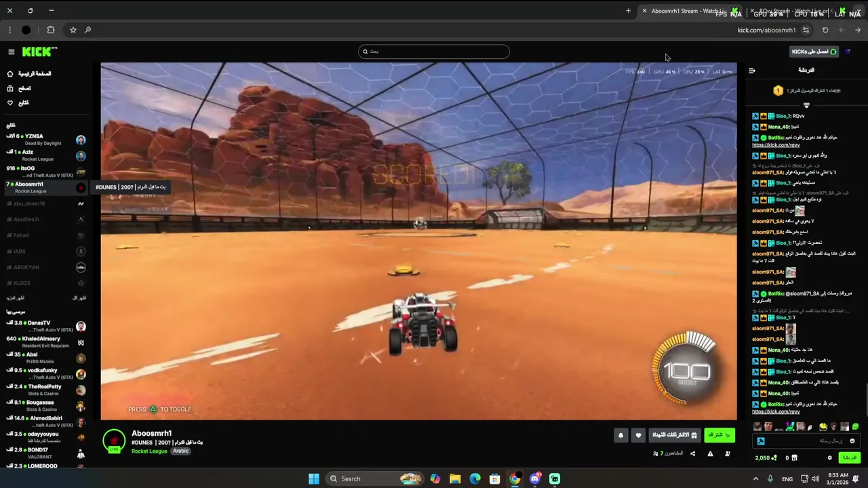Open the browse (تصفح) sidebar item

point(20,88)
